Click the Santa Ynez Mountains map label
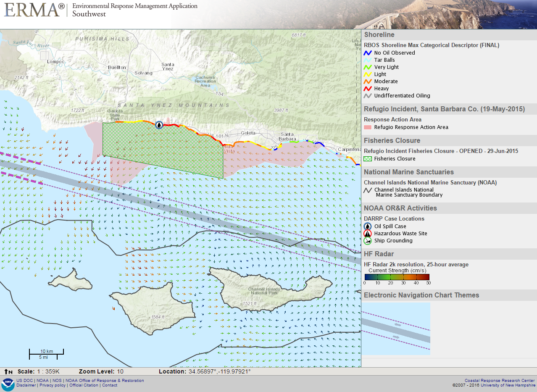 [x=174, y=105]
